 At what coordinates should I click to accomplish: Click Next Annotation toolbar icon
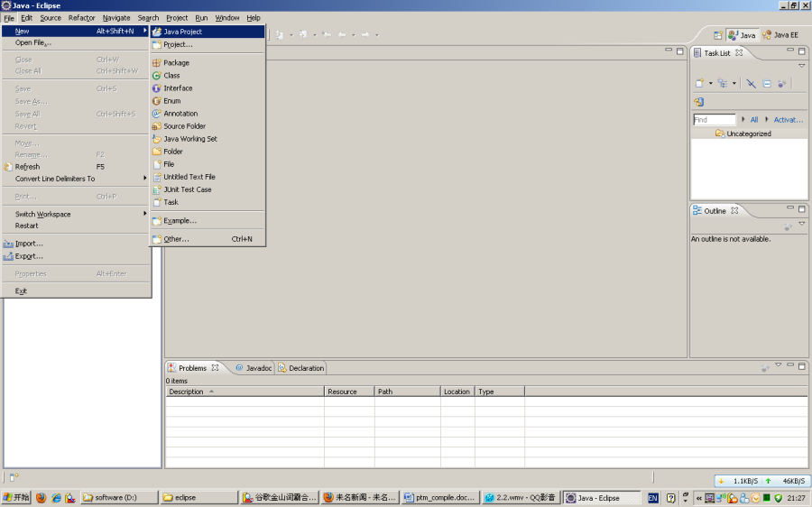coord(280,35)
